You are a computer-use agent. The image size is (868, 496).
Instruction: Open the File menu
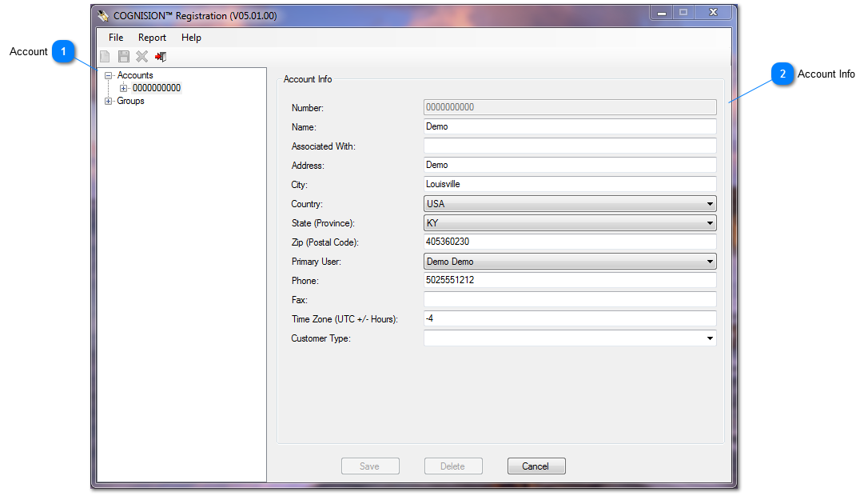point(116,38)
